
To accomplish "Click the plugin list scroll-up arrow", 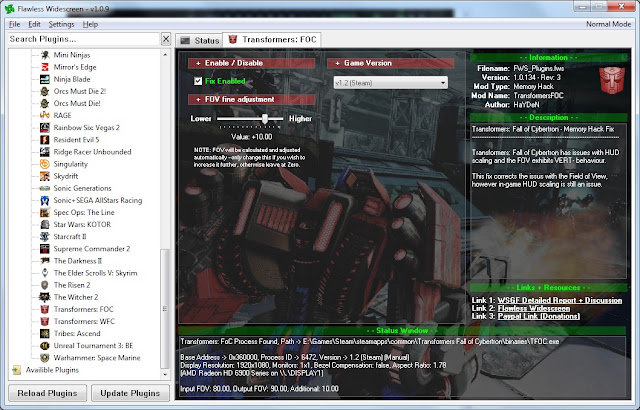I will [x=165, y=54].
